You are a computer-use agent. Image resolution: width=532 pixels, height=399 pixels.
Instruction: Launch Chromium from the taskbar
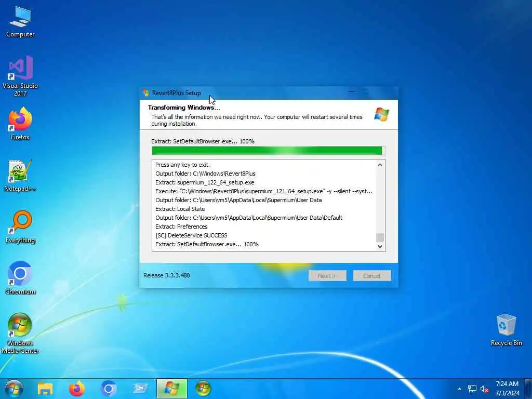click(108, 389)
